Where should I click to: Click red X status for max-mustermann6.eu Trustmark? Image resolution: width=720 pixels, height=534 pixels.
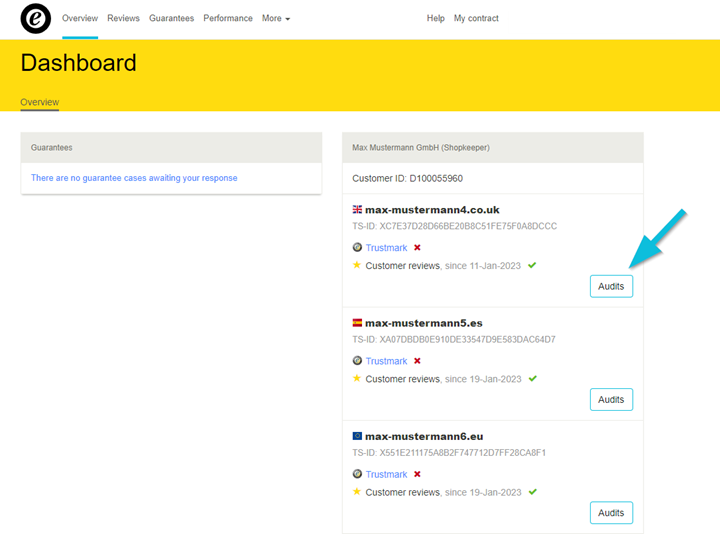pyautogui.click(x=417, y=474)
